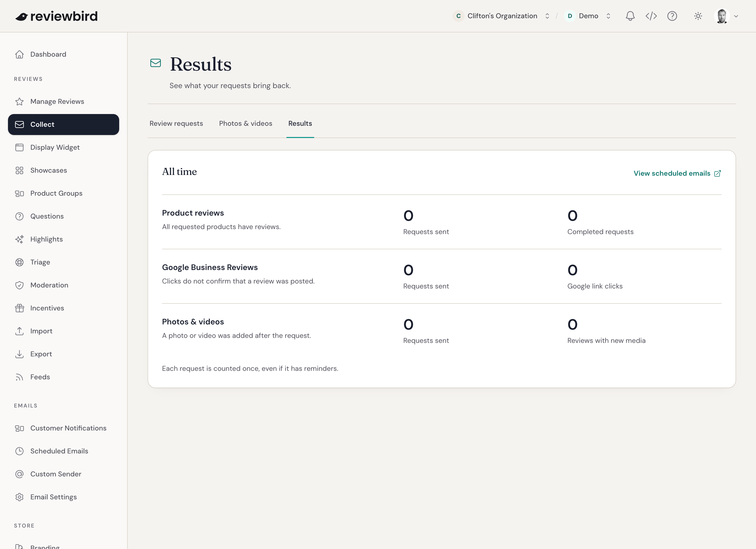Image resolution: width=756 pixels, height=549 pixels.
Task: Open Incentives gift item
Action: (x=63, y=308)
